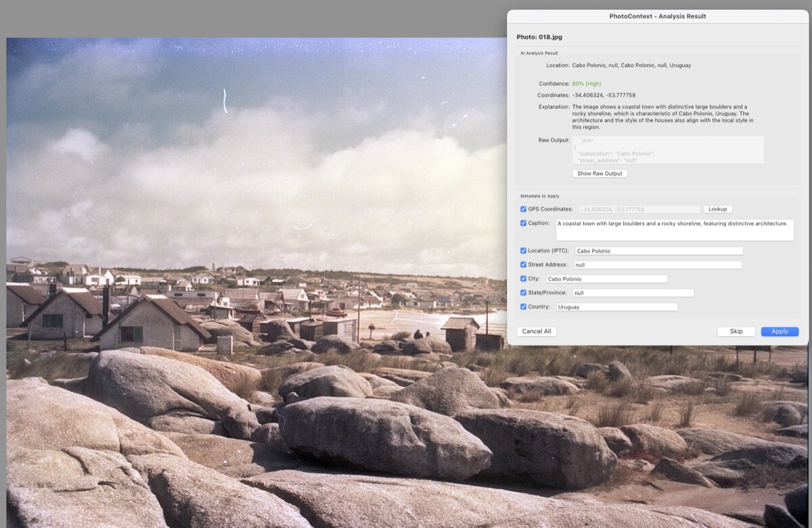
Task: Click the Lookup button next to coordinates
Action: (x=717, y=209)
